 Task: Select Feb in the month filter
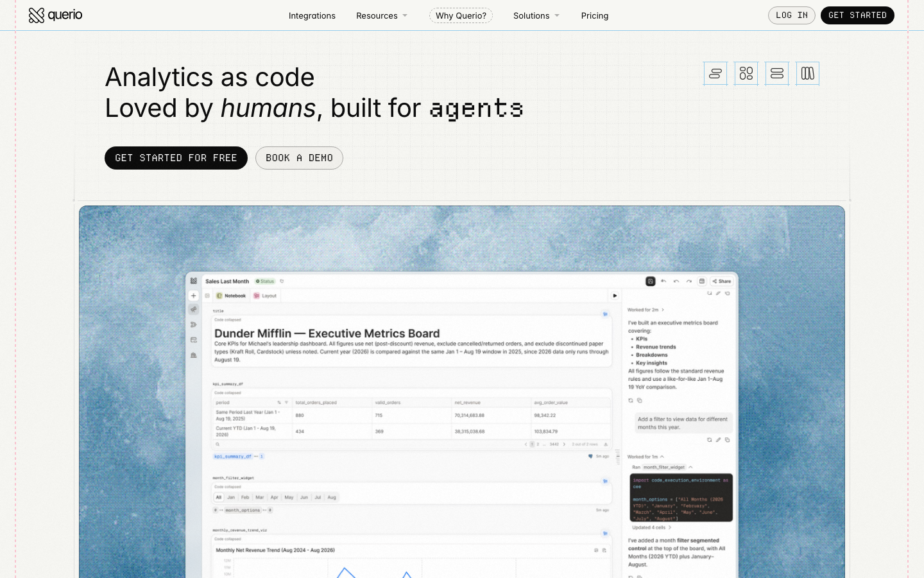tap(245, 497)
